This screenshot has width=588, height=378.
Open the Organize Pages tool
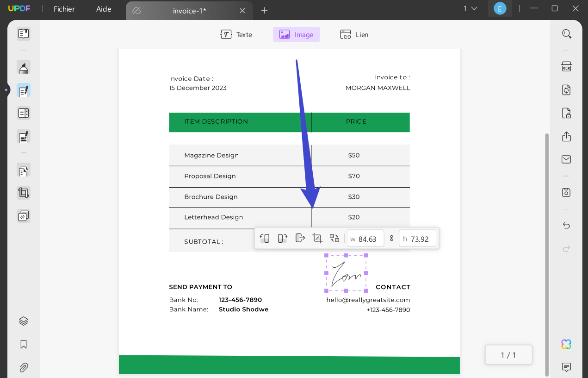(x=24, y=170)
